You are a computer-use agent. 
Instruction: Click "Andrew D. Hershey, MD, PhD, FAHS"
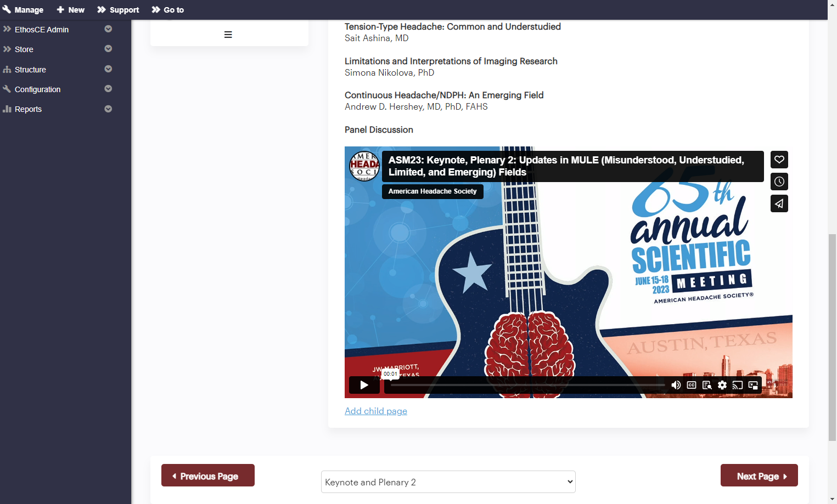416,107
